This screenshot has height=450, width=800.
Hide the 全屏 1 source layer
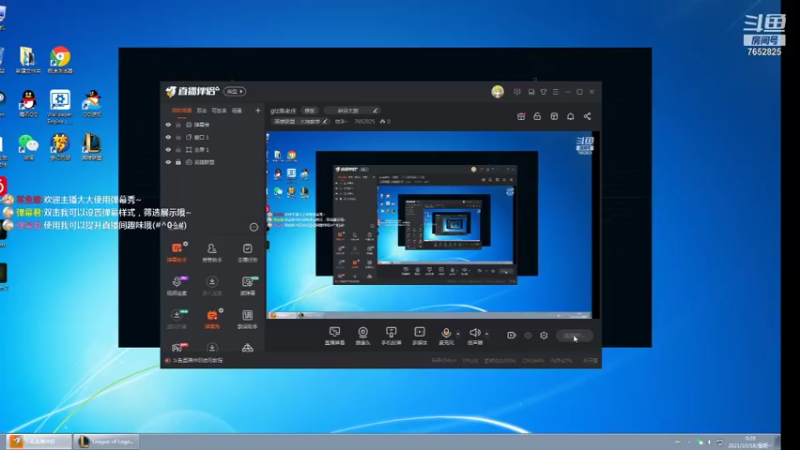click(x=168, y=149)
